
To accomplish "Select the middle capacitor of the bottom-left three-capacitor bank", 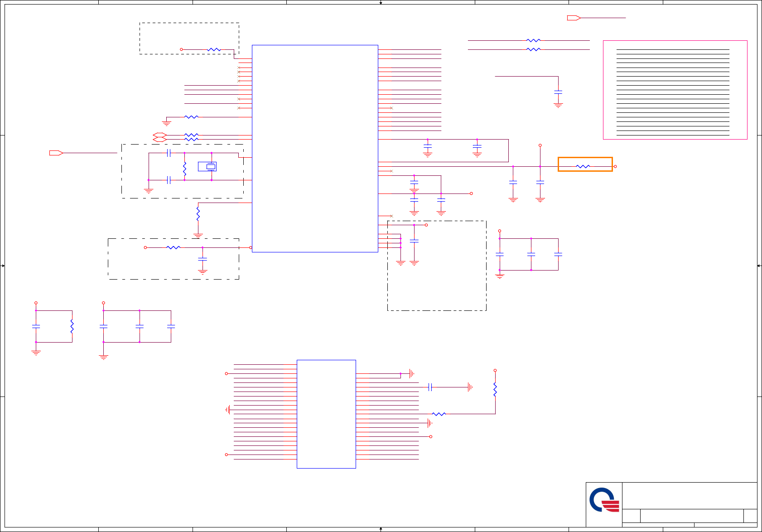I will [140, 326].
